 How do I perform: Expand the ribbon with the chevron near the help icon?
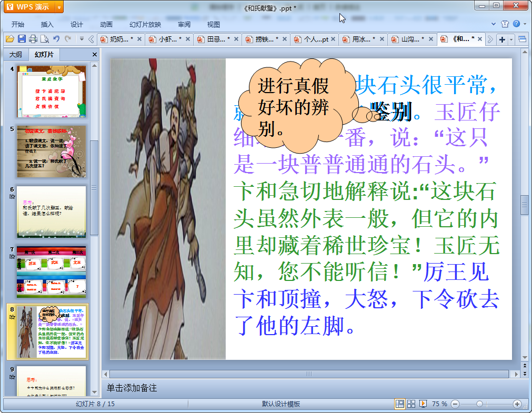click(494, 24)
